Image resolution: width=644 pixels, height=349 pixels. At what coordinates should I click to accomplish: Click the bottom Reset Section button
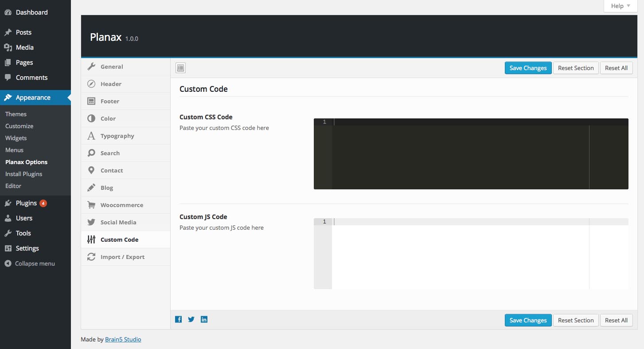click(x=575, y=320)
